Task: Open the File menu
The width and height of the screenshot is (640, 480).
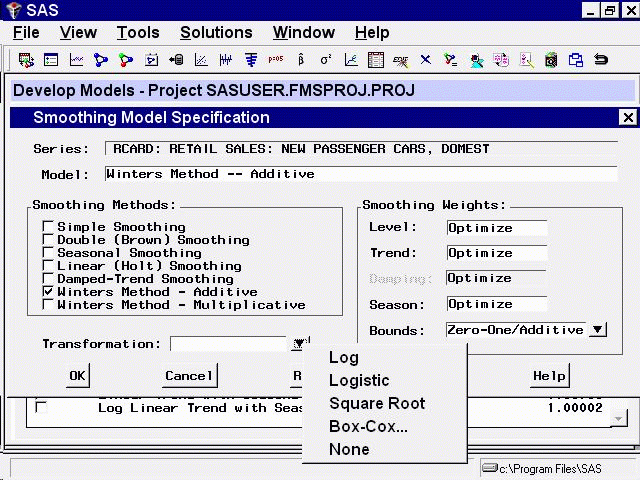Action: coord(26,33)
